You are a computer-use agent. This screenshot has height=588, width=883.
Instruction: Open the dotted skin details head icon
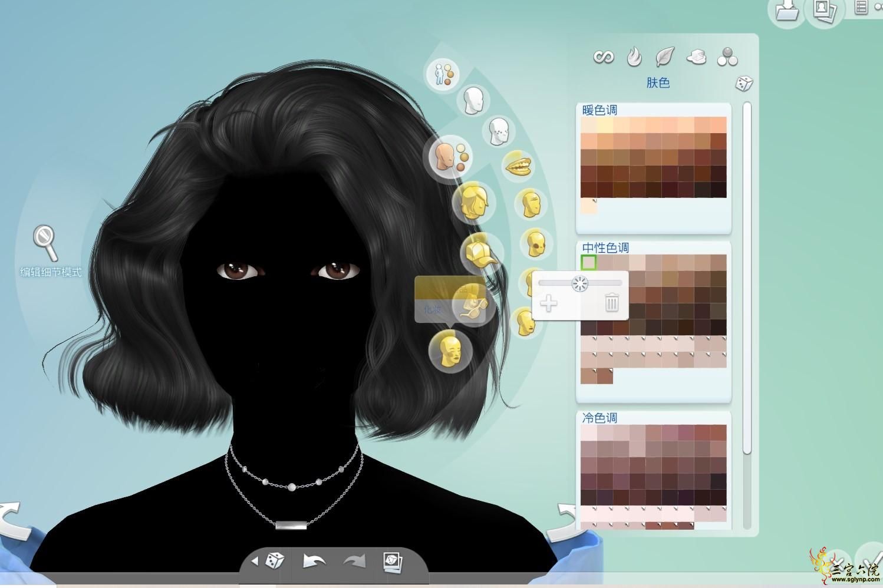coord(499,131)
